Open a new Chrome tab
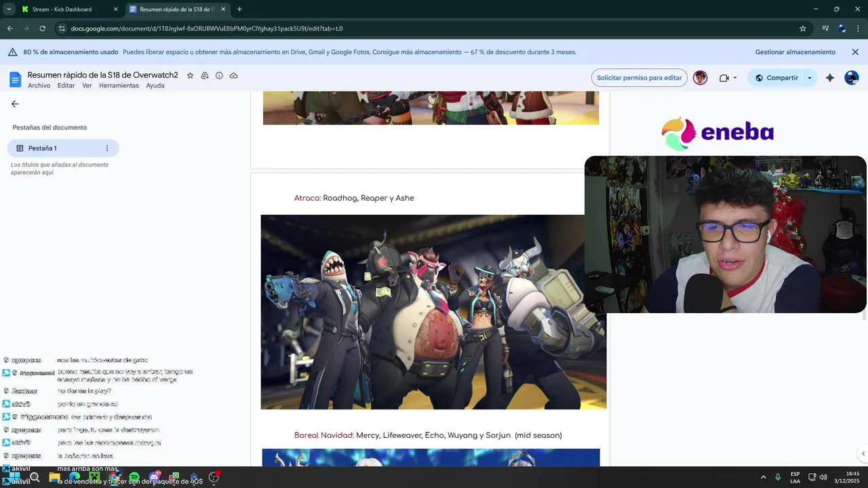This screenshot has width=868, height=488. click(x=239, y=9)
